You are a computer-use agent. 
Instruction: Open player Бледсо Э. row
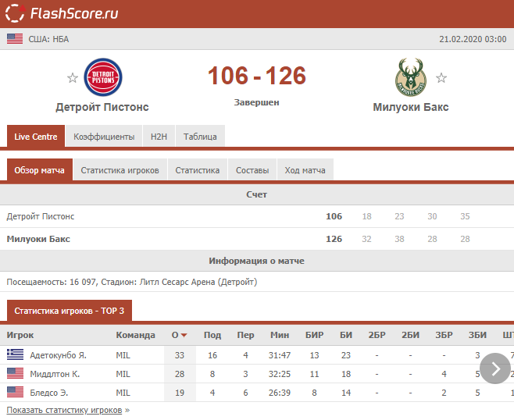[257, 393]
